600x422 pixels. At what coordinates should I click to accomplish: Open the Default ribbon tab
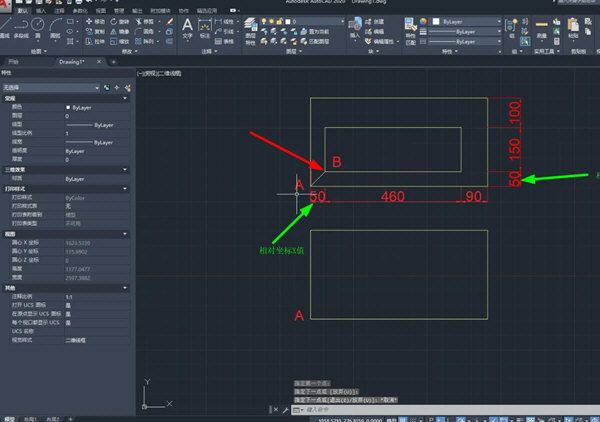pos(23,11)
